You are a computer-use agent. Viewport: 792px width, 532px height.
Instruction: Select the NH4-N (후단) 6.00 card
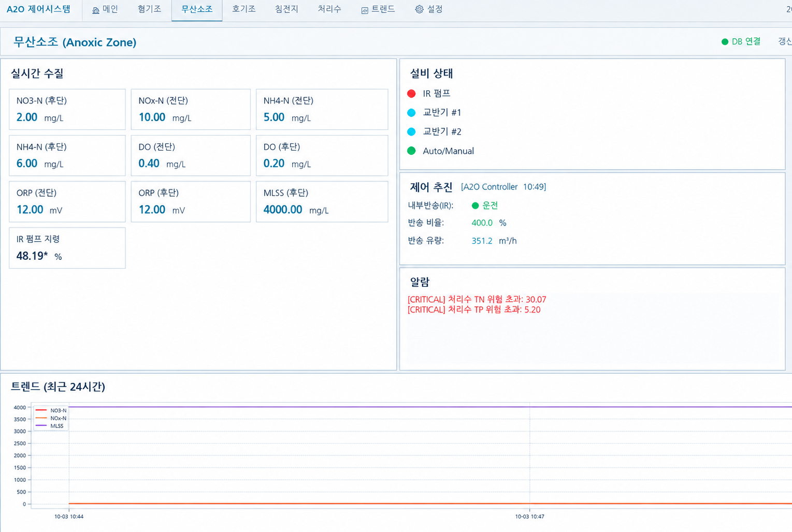point(67,155)
